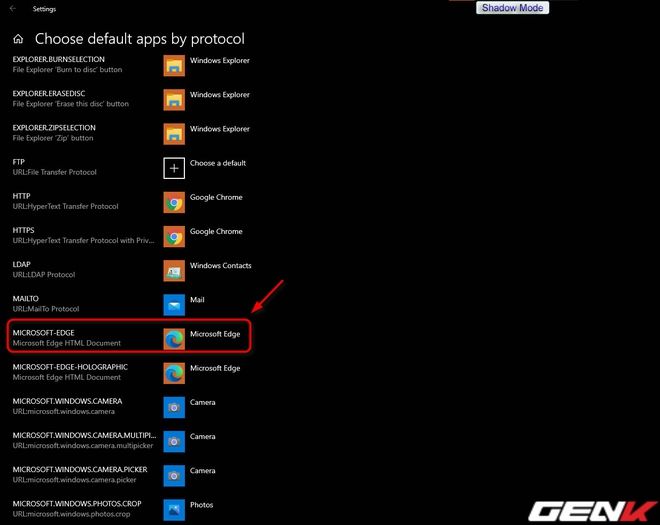The height and width of the screenshot is (525, 660).
Task: Click 'Choose default apps by protocol' heading
Action: [x=139, y=39]
